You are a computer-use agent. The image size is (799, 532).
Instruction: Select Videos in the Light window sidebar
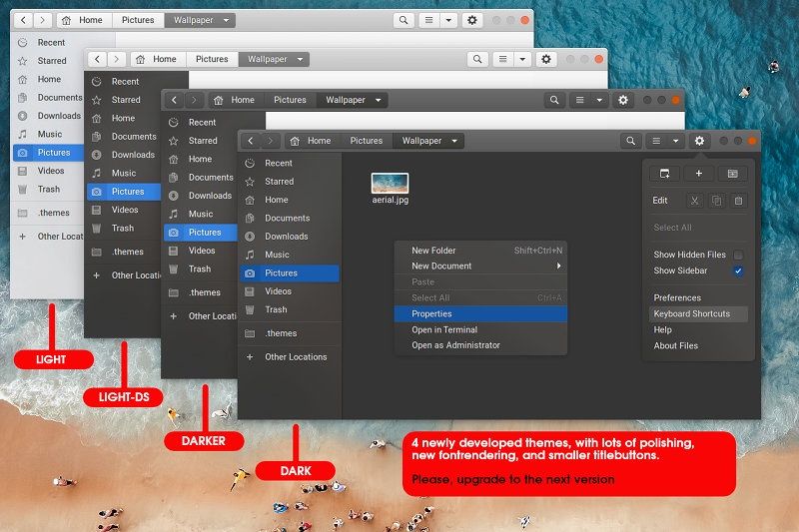tap(48, 171)
